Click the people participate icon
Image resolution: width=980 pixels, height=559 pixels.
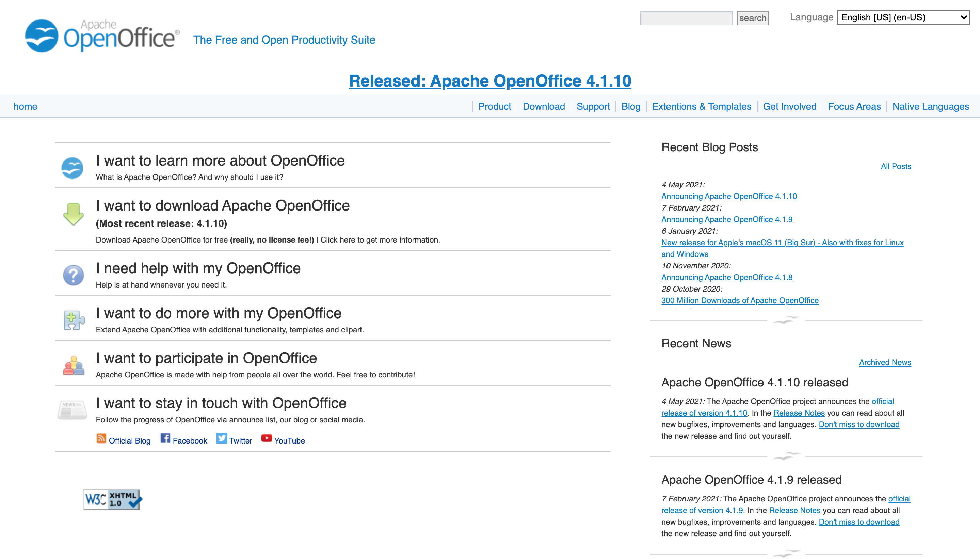tap(74, 365)
